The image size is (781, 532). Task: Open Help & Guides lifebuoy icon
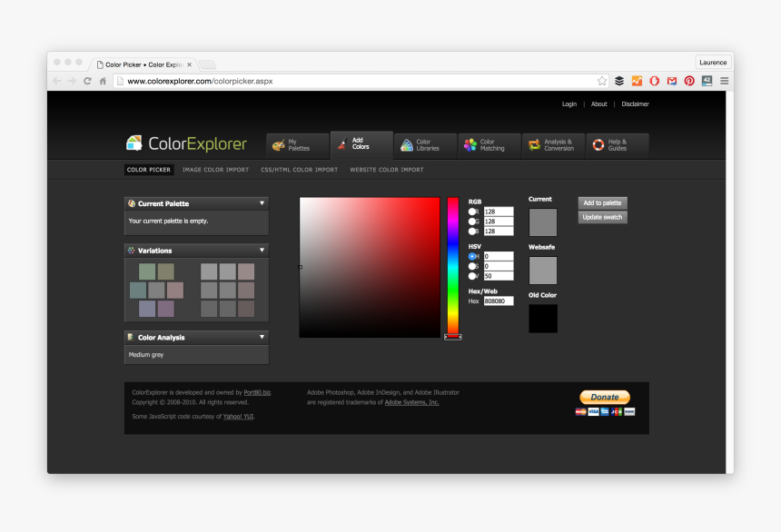(598, 145)
